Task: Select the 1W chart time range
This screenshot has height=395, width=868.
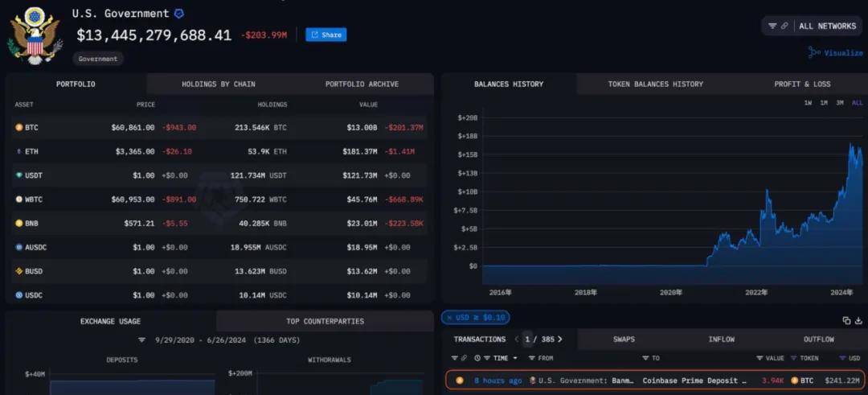Action: click(808, 103)
